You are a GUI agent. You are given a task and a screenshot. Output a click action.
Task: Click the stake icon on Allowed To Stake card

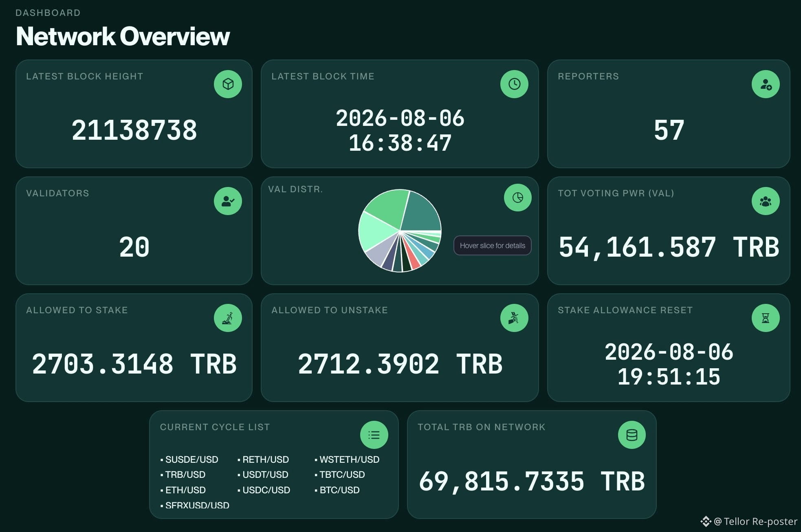coord(228,318)
